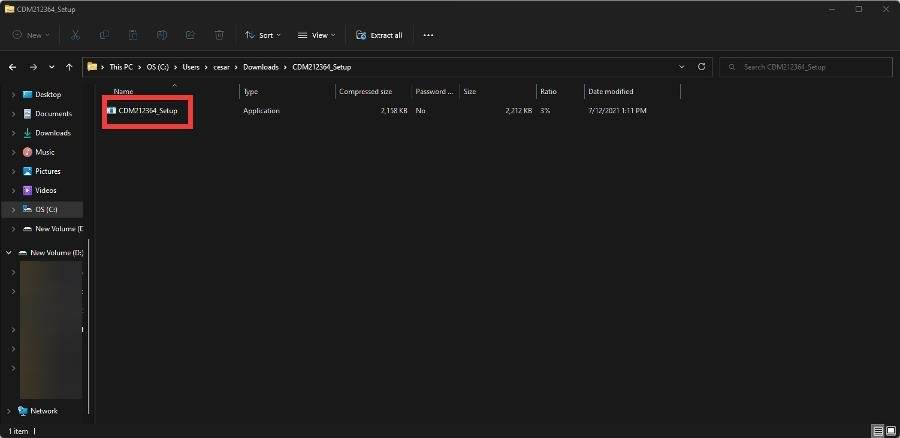Expand the Desktop tree node
Screen dimensions: 900x438
click(x=13, y=95)
